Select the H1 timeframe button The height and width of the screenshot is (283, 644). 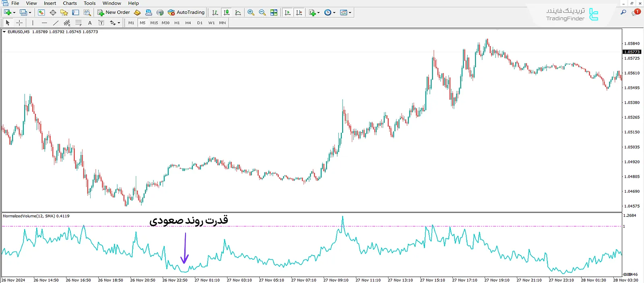coord(177,23)
